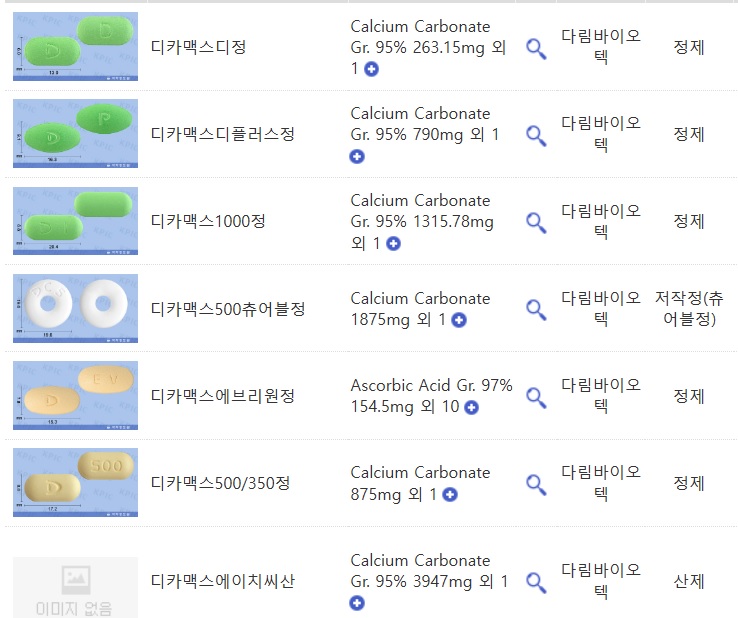The height and width of the screenshot is (618, 738).
Task: Click ingredient text Calcium Carbonate 1875mg
Action: click(x=420, y=309)
